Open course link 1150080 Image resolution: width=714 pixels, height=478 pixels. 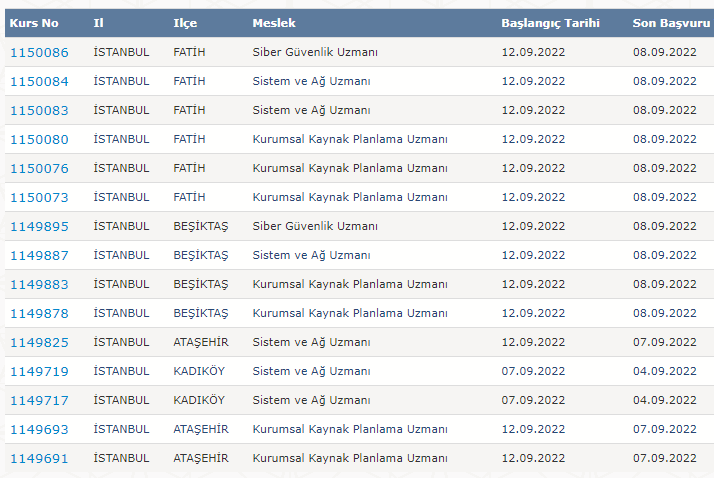(x=39, y=139)
